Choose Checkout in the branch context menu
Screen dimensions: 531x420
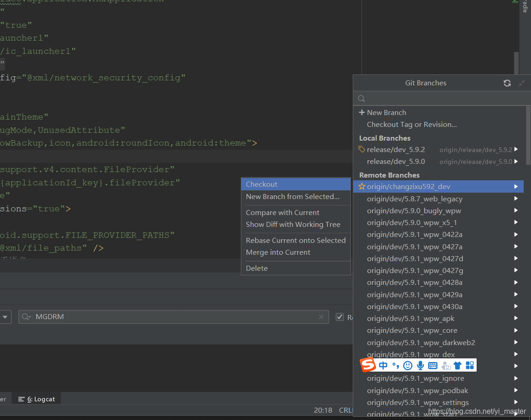[296, 184]
